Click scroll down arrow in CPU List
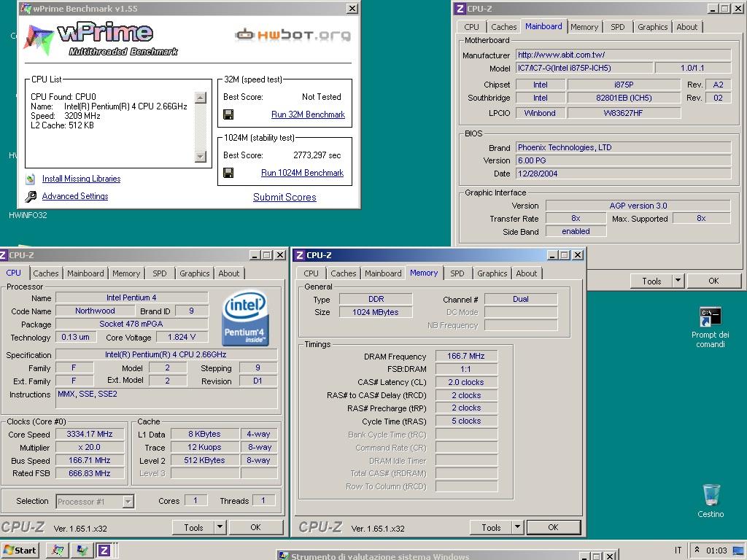Image resolution: width=747 pixels, height=560 pixels. pos(201,156)
